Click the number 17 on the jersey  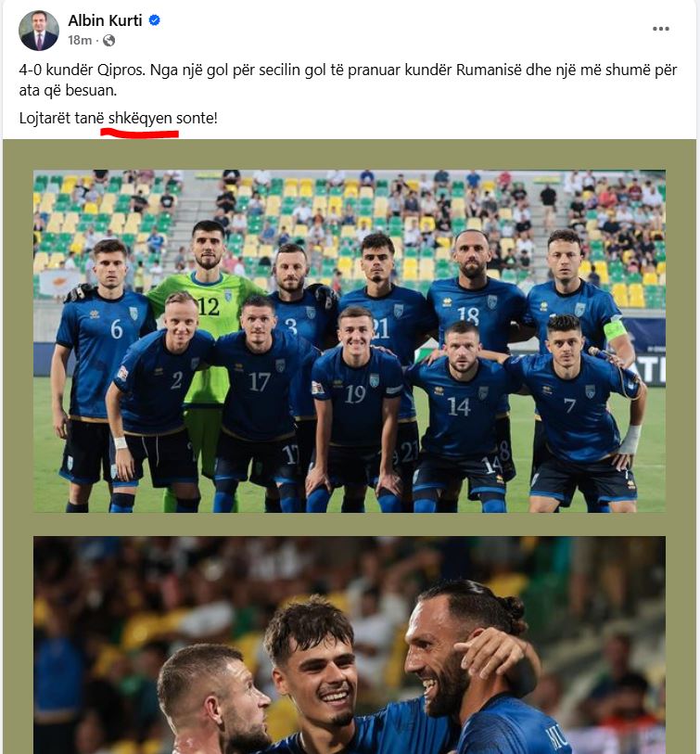[x=259, y=382]
